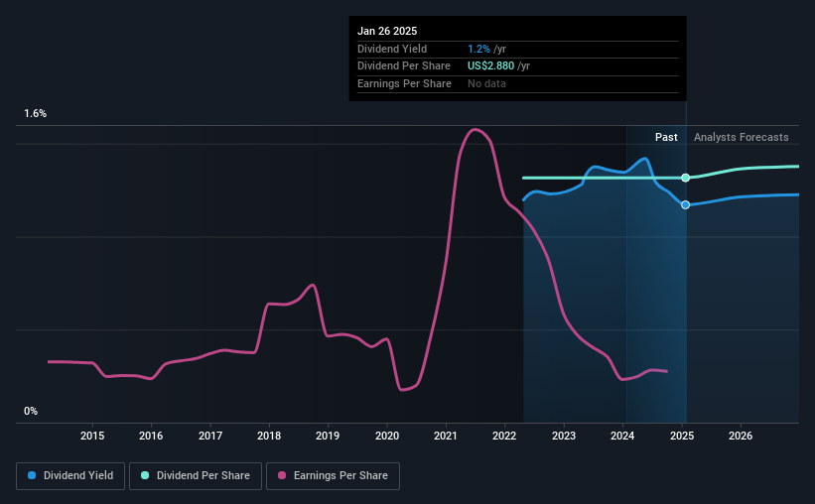Click the pink Earnings Per Share legend dot
This screenshot has height=504, width=815.
(282, 475)
